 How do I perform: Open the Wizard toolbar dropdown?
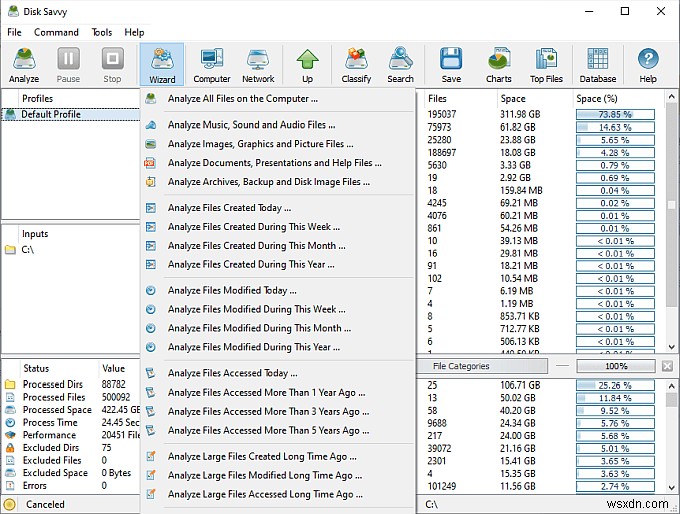tap(162, 65)
